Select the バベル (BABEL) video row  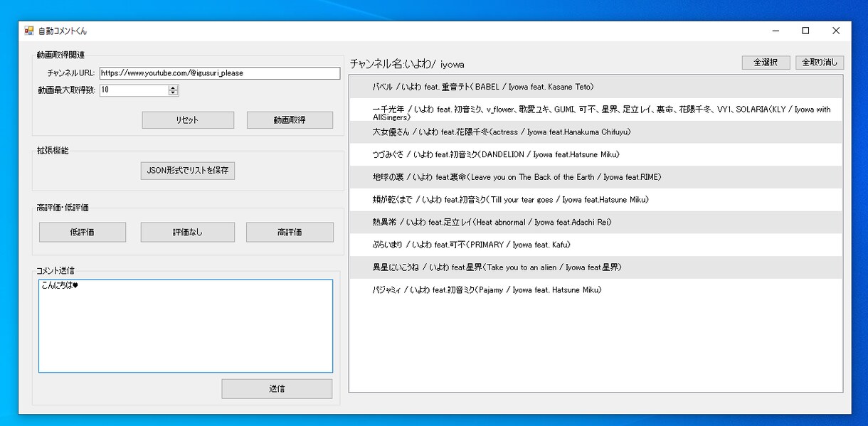(x=595, y=87)
